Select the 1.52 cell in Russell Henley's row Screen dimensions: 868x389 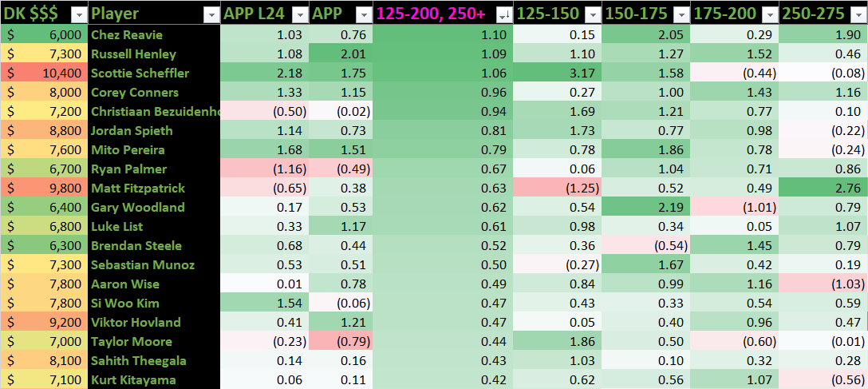click(x=734, y=54)
